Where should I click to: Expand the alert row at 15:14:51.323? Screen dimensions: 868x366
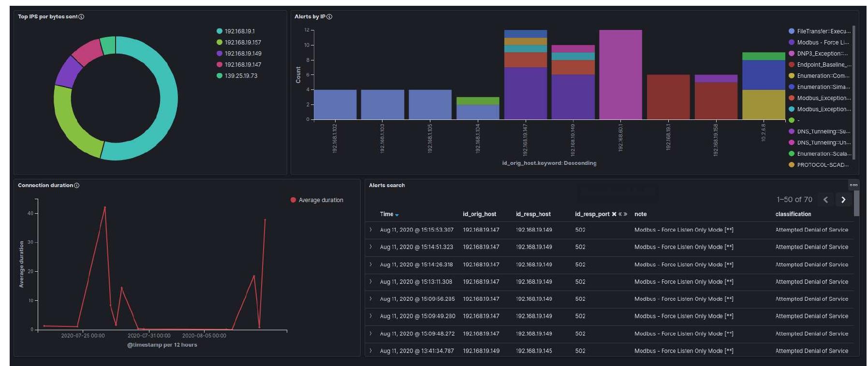pos(371,247)
